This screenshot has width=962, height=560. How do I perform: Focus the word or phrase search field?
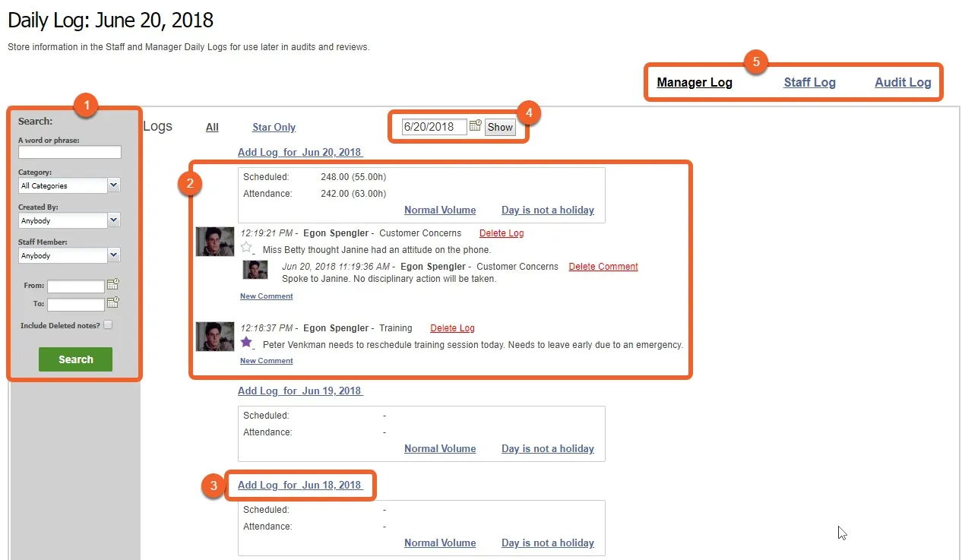pos(70,152)
